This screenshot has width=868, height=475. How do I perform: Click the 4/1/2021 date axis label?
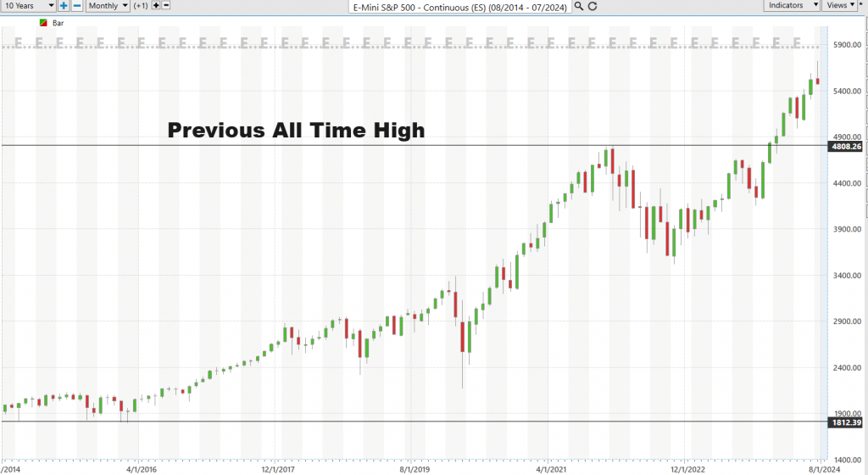coord(551,469)
